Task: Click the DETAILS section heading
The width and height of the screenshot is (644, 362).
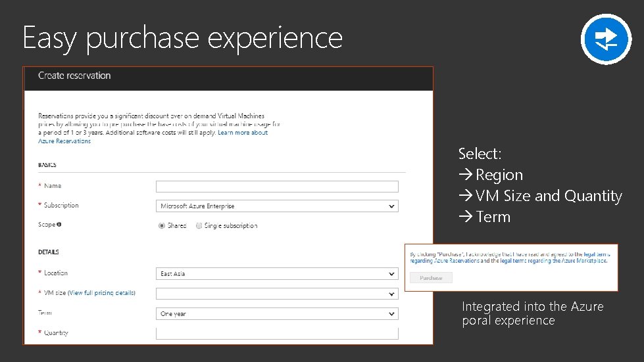Action: point(48,252)
